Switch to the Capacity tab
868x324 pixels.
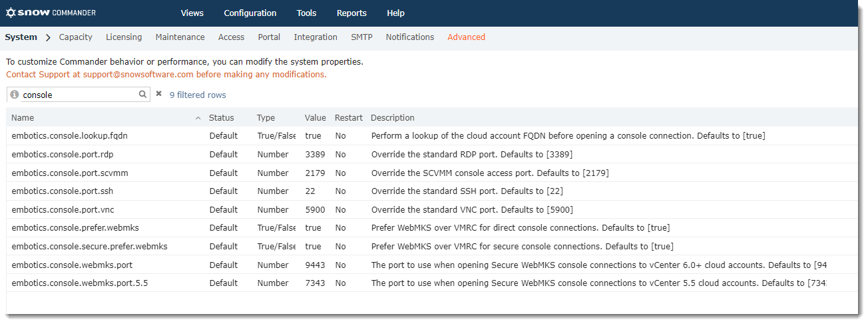[x=76, y=37]
